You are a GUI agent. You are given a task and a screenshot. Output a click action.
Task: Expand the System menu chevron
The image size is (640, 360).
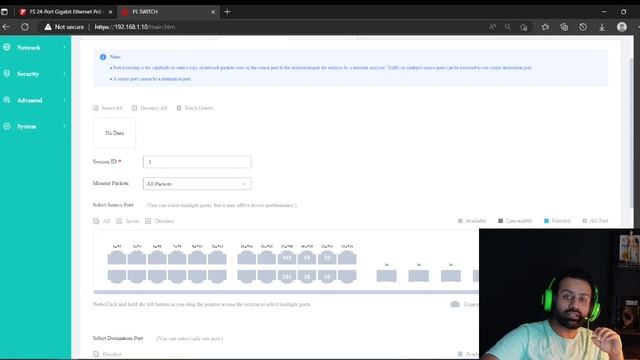tap(64, 126)
